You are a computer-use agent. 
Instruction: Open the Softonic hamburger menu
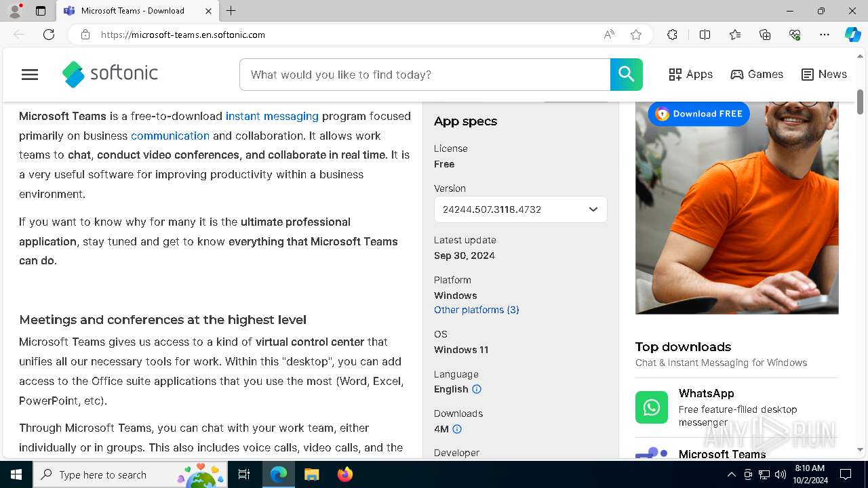coord(30,75)
